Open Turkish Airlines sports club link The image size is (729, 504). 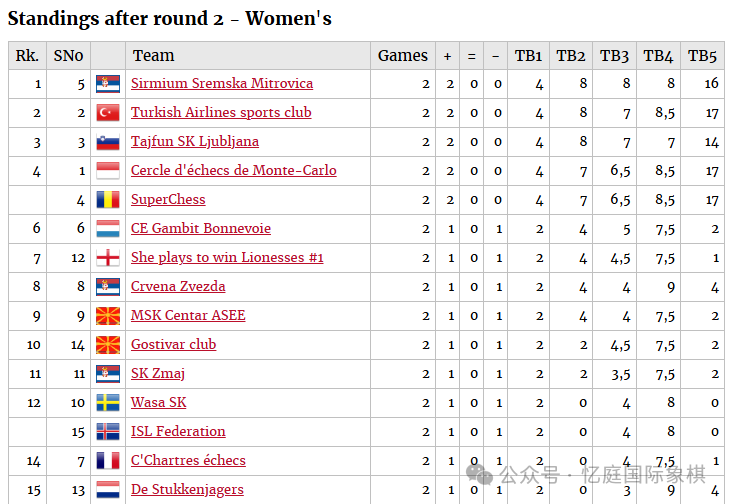[x=221, y=113]
